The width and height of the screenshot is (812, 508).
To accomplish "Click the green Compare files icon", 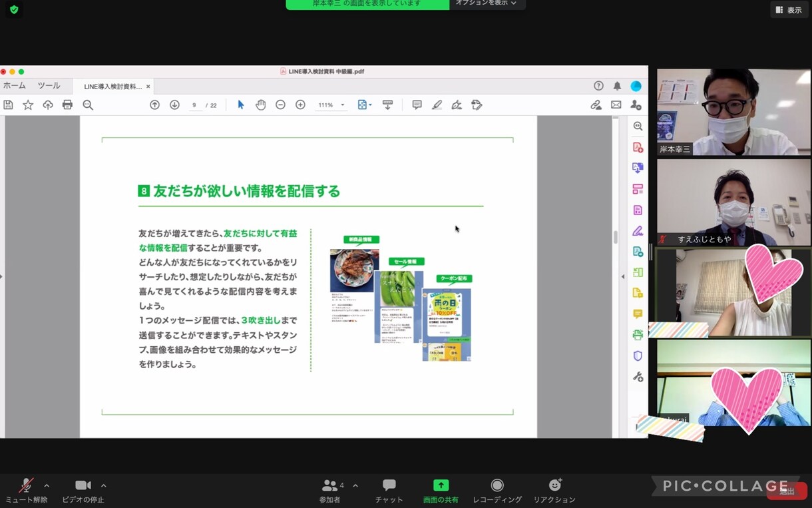I will 638,272.
